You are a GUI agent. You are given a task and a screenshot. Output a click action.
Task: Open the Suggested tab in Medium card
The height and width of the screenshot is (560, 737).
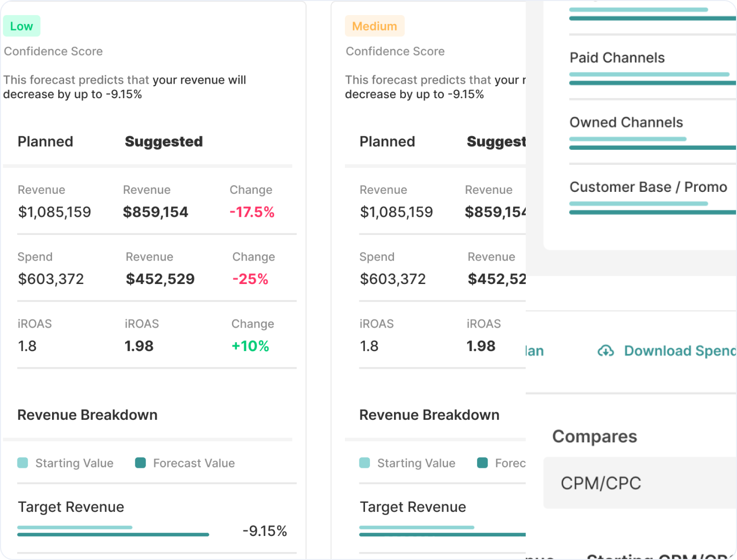[496, 142]
